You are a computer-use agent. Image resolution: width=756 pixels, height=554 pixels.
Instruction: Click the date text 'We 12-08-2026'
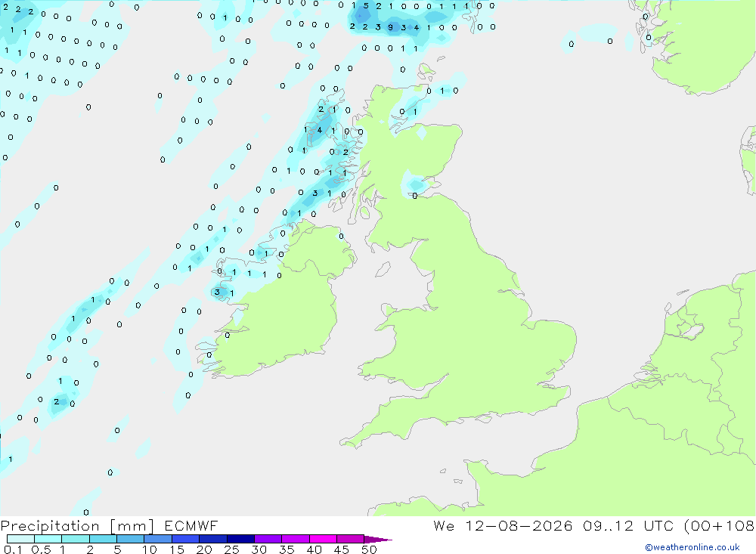(x=503, y=526)
